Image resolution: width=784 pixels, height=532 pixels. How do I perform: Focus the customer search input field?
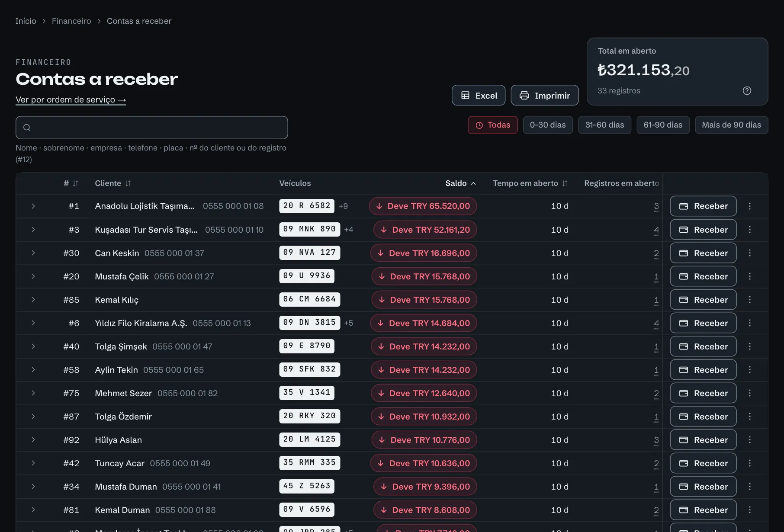pos(152,128)
